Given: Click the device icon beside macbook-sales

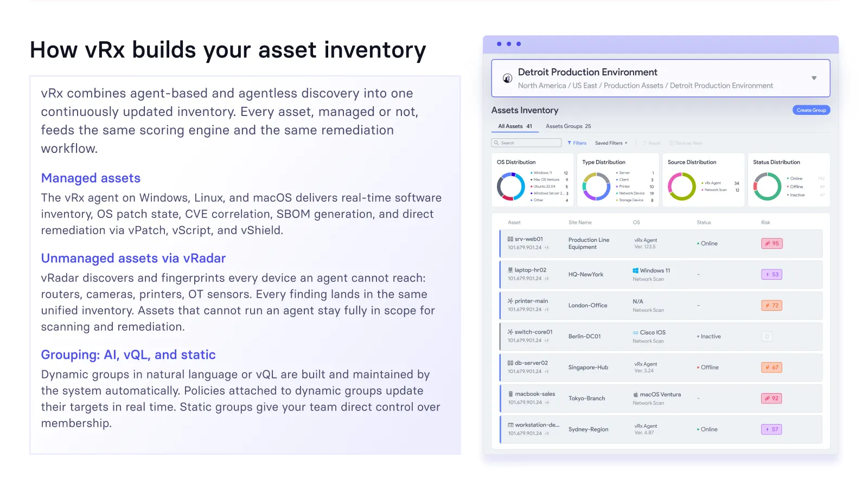Looking at the screenshot, I should pos(510,394).
